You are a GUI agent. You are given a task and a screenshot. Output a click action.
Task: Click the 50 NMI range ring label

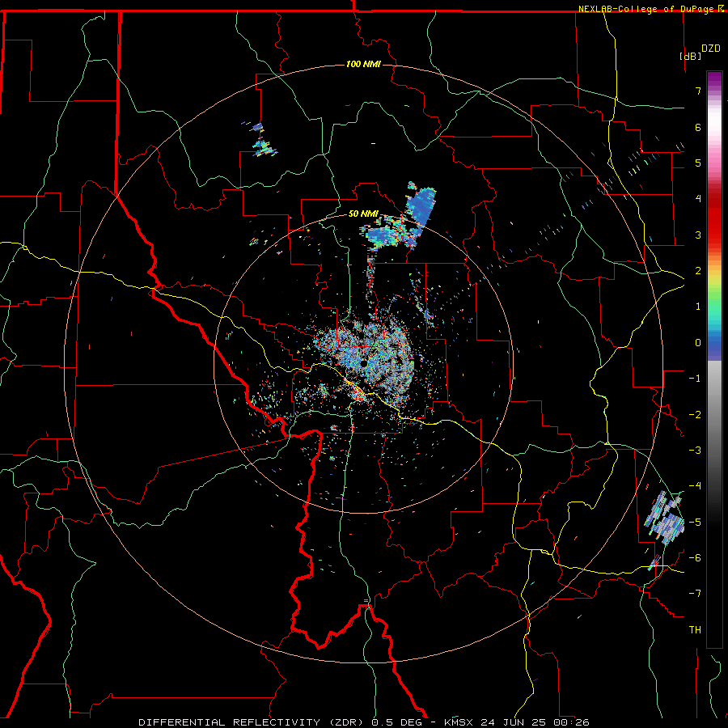coord(363,214)
